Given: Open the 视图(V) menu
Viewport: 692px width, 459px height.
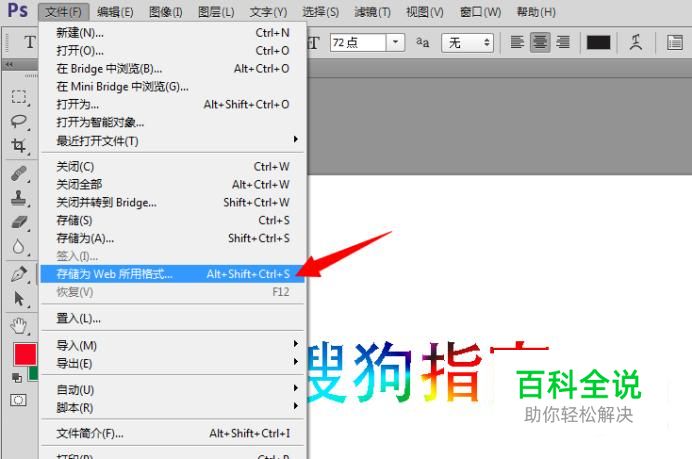Looking at the screenshot, I should (425, 12).
